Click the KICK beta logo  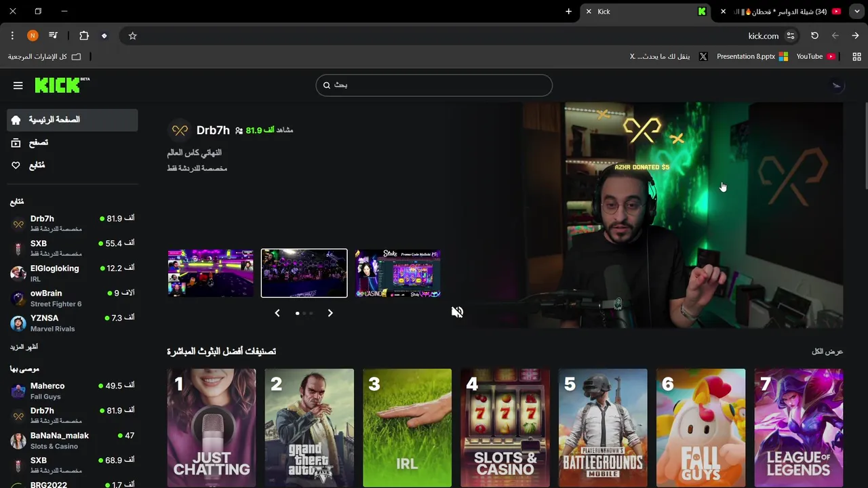(62, 85)
